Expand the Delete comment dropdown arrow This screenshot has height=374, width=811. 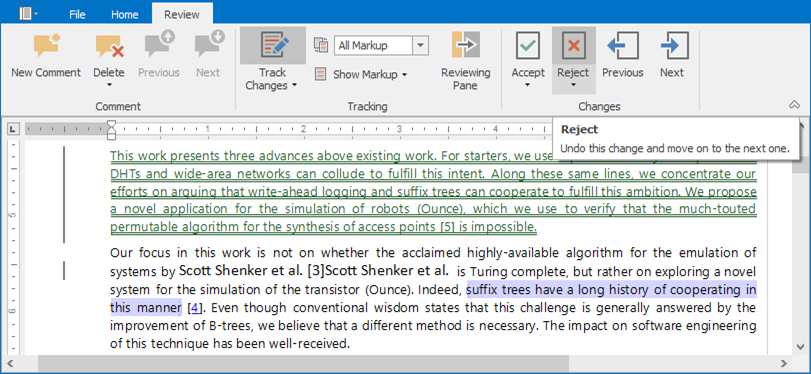click(109, 85)
